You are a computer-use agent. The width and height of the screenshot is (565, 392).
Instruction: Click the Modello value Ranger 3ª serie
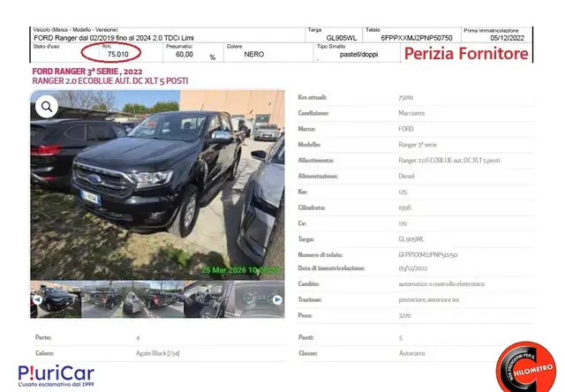[418, 145]
